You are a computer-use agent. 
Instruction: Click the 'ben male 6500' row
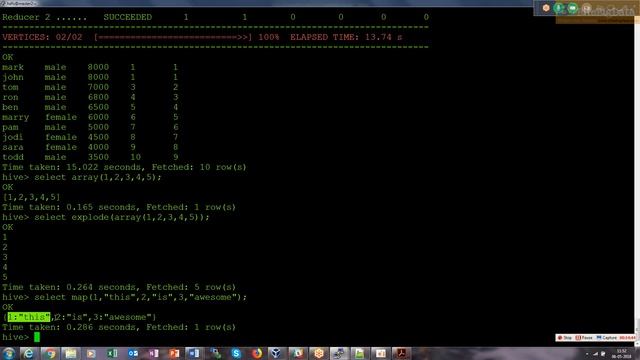coord(90,107)
